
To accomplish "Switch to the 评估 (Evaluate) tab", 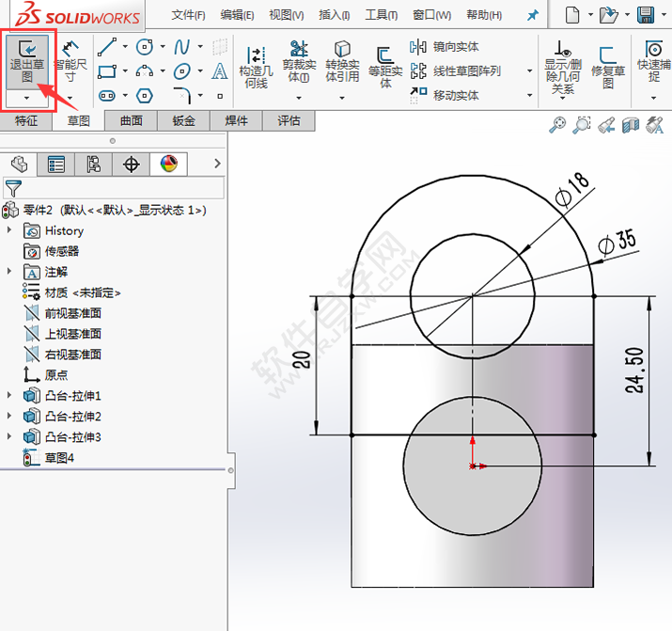I will click(289, 121).
